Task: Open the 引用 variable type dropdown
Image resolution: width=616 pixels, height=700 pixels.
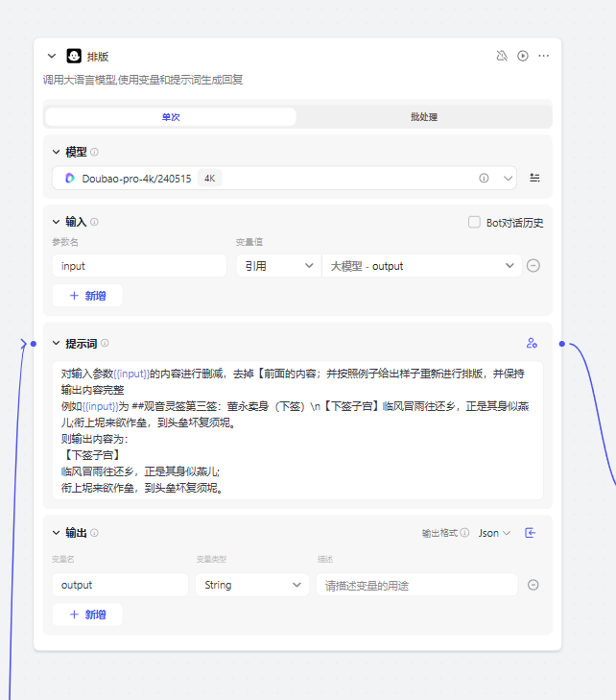Action: (279, 266)
